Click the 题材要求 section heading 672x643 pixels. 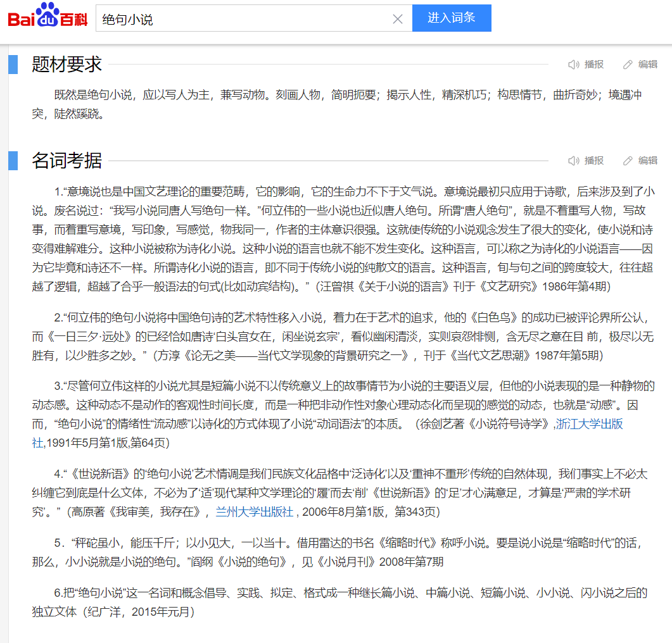(x=67, y=65)
